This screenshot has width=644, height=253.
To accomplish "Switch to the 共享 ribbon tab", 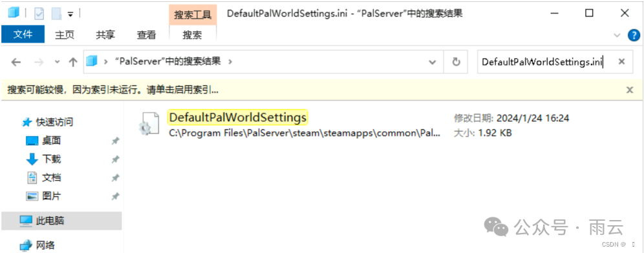I will point(105,35).
